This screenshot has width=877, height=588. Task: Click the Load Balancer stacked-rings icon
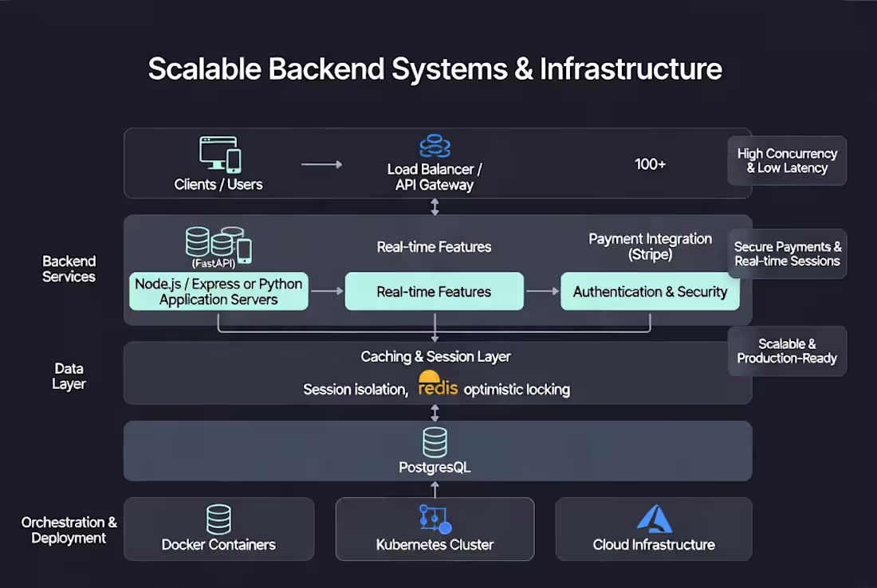click(x=435, y=146)
